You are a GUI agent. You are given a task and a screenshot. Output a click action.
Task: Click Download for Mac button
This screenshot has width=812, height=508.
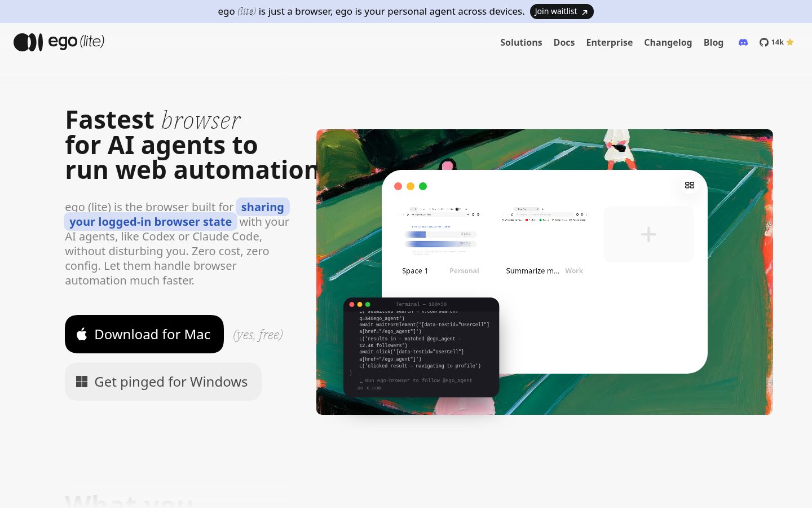click(x=144, y=334)
